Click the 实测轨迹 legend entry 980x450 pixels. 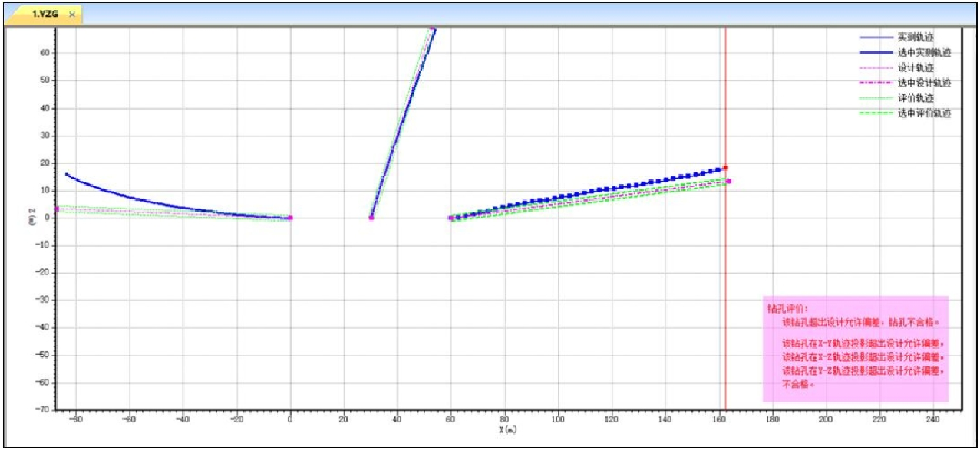point(914,37)
